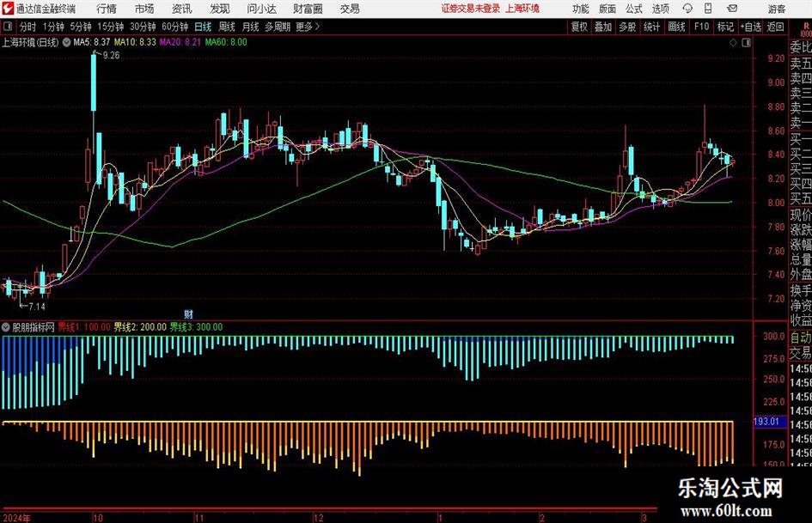812x523 pixels.
Task: Click the 2024年 date axis label
Action: [x=17, y=518]
